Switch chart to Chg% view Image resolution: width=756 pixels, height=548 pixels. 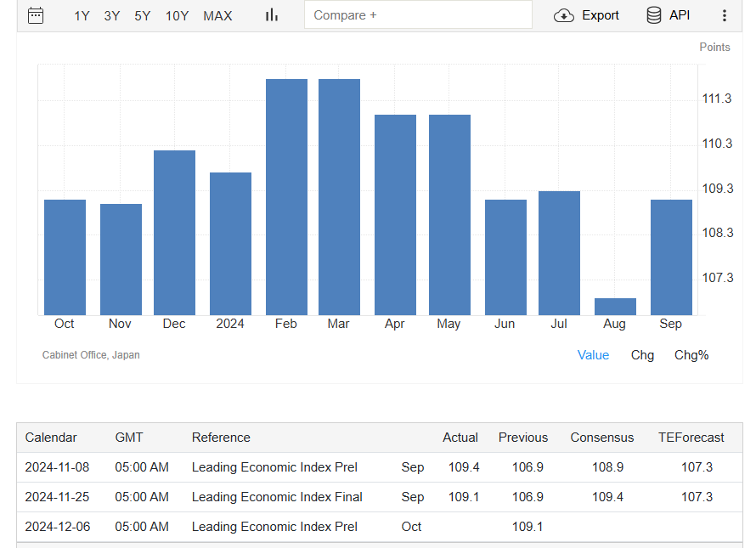pos(691,355)
